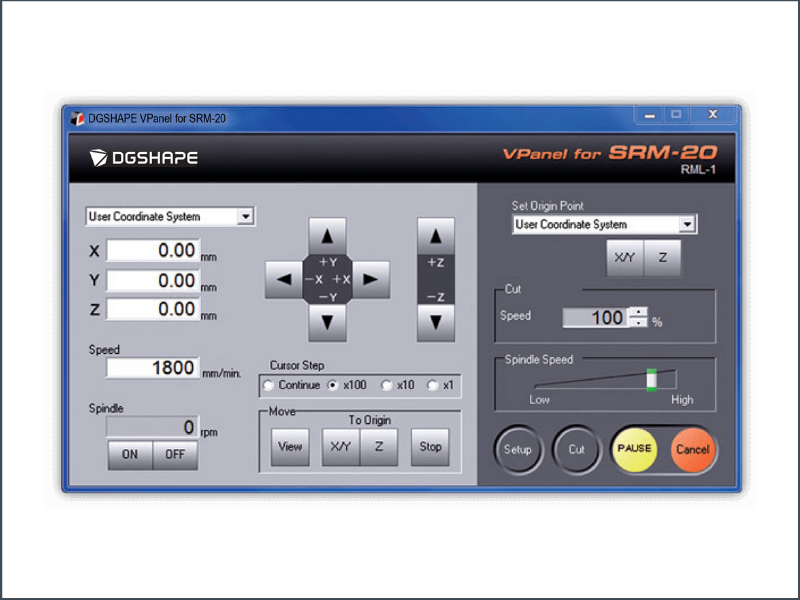This screenshot has height=600, width=800.
Task: Click the Stop button in Move group
Action: coord(430,447)
